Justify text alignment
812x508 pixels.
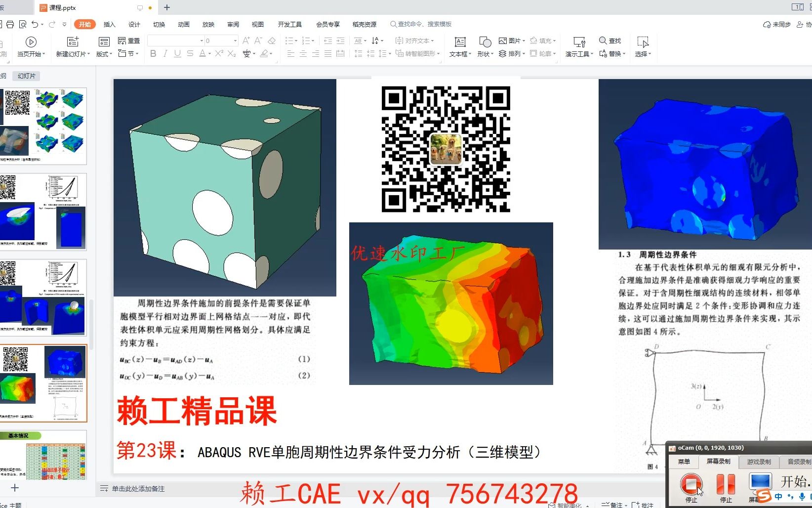tap(328, 53)
